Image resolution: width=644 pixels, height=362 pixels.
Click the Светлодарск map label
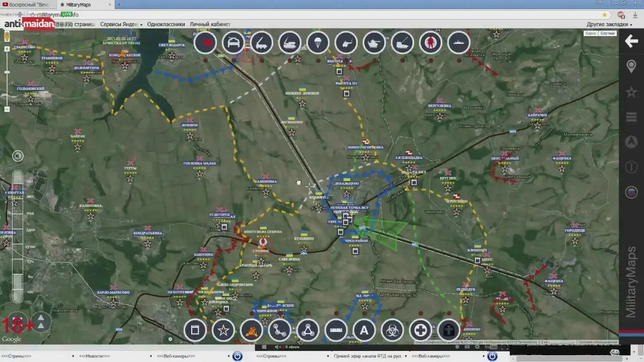pyautogui.click(x=172, y=45)
